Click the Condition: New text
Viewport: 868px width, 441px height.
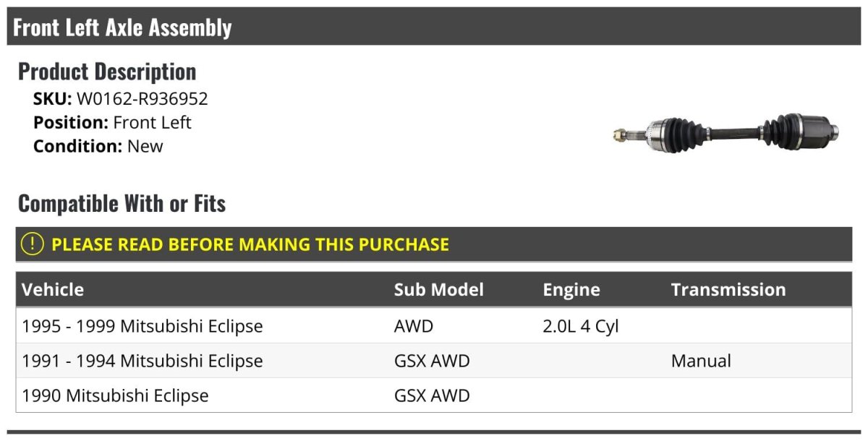coord(98,146)
